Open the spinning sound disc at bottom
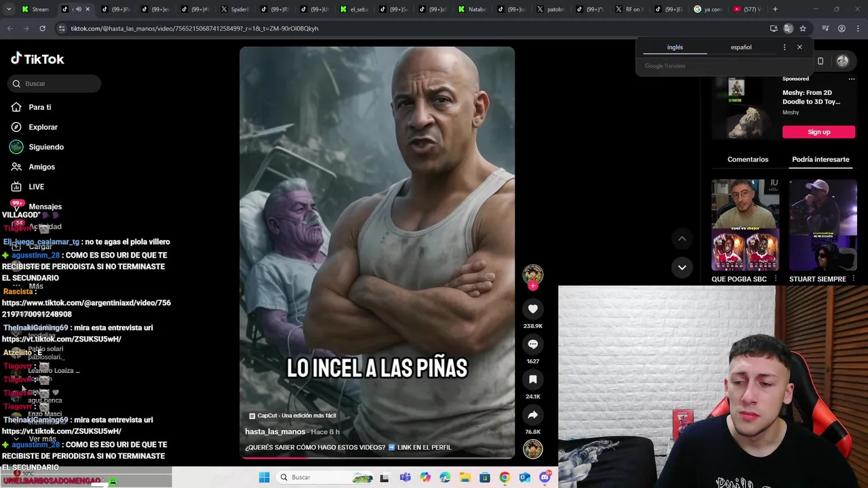Screen dimensions: 868x488 click(533, 449)
